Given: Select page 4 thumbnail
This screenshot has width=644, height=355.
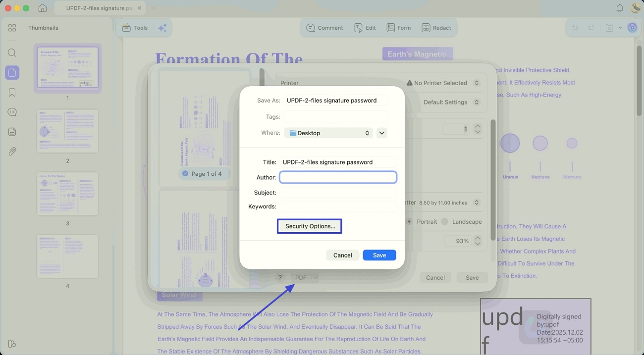Looking at the screenshot, I should click(x=68, y=256).
